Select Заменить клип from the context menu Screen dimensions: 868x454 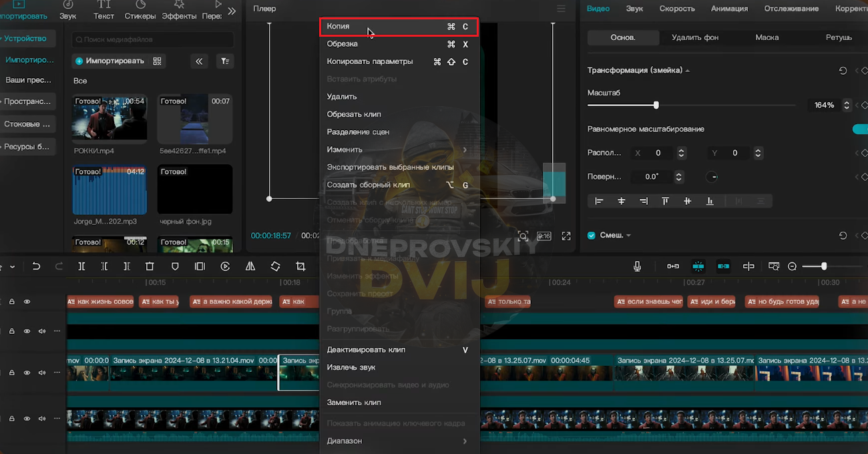coord(399,403)
